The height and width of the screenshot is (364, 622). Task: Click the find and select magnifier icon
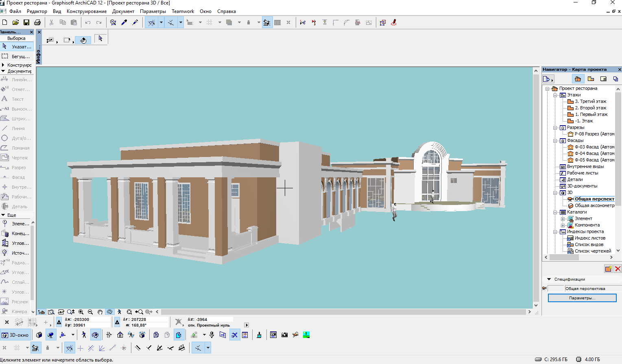pos(113,22)
